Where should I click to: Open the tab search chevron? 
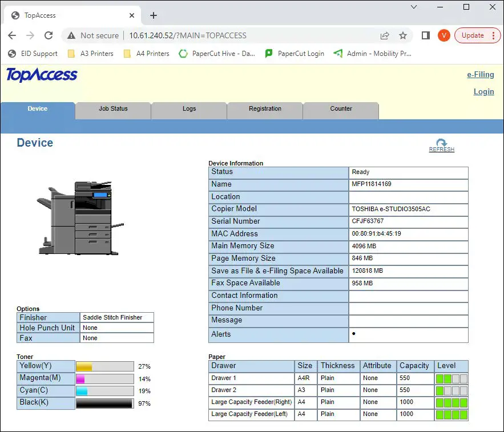(x=413, y=7)
